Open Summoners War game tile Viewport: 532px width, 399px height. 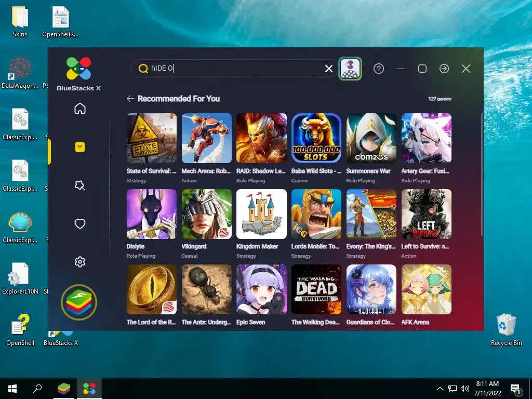[x=371, y=138]
